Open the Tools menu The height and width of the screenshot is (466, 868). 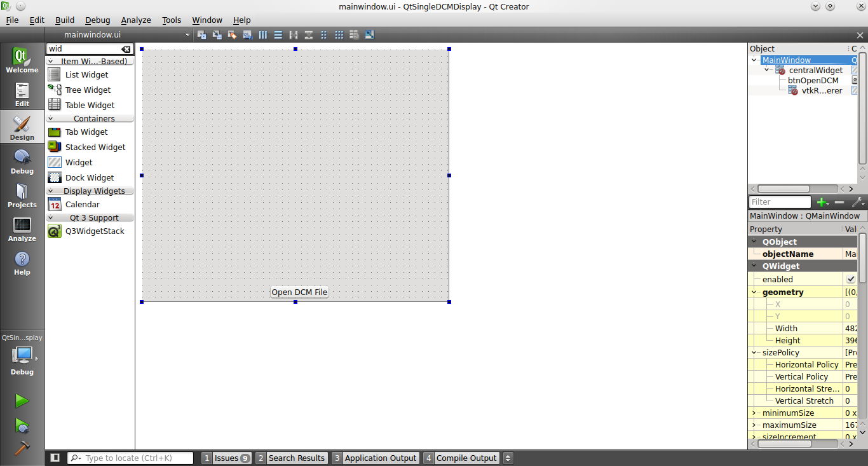(172, 20)
